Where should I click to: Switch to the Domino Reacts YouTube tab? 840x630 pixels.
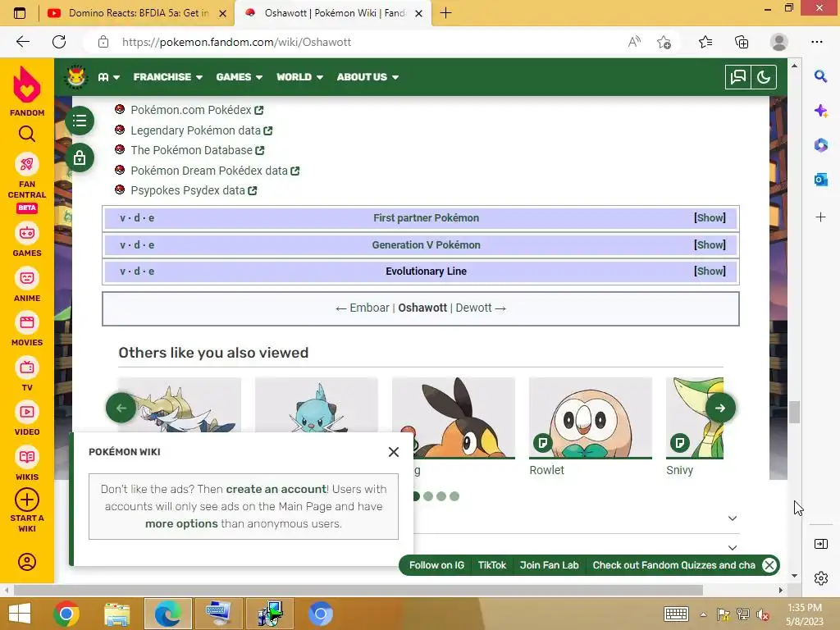(x=138, y=13)
